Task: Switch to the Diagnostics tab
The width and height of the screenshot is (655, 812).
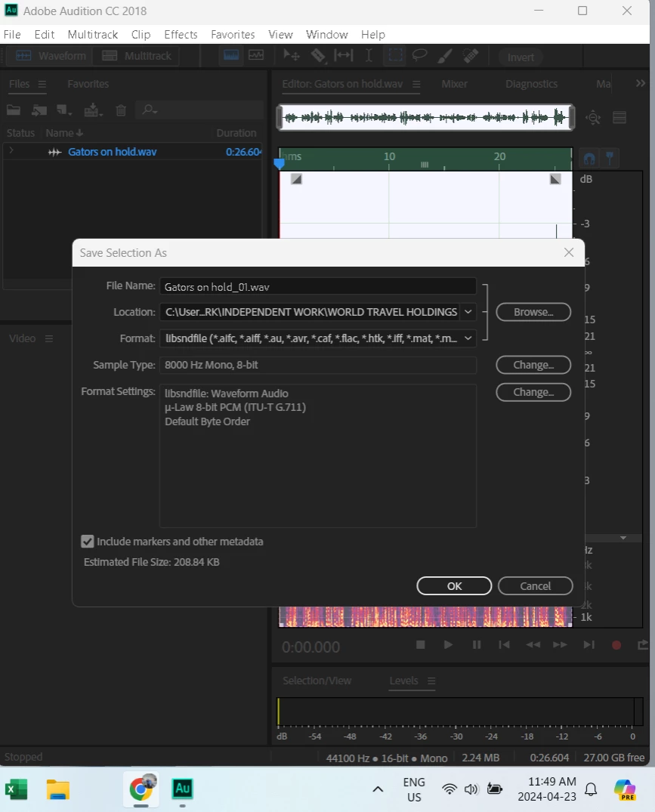Action: point(531,84)
